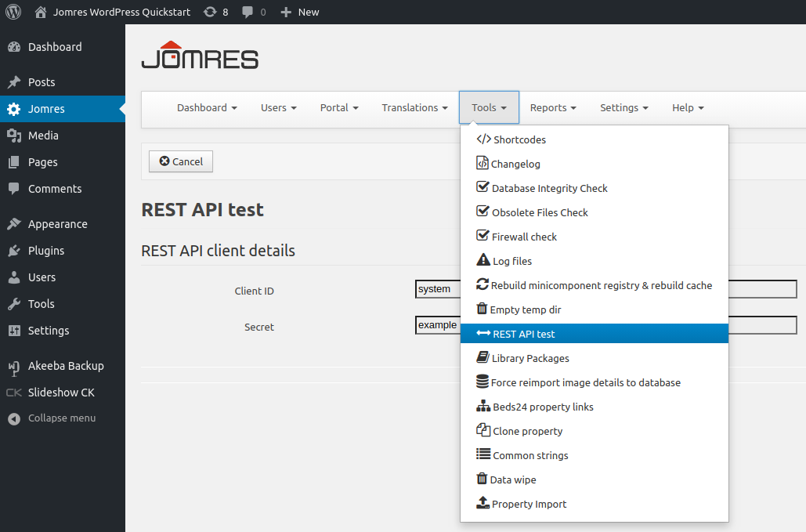Click the Akeeba Backup icon in sidebar

tap(14, 367)
